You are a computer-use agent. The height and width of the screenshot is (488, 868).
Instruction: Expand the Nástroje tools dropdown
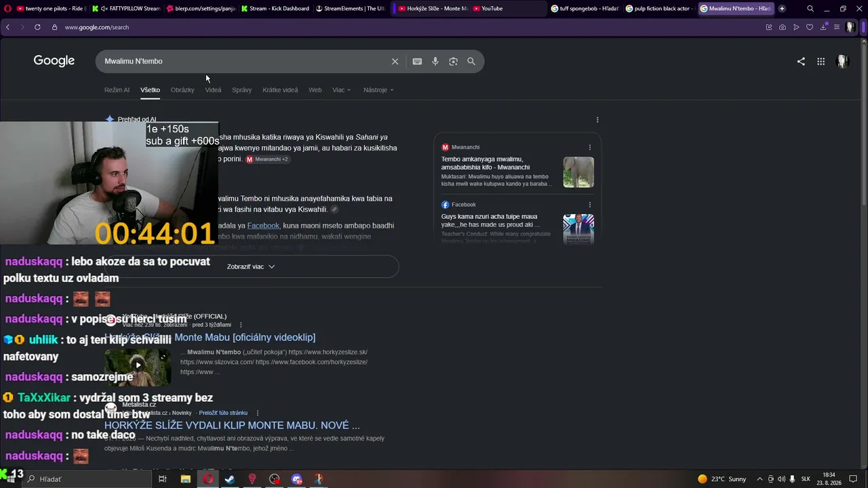click(378, 90)
